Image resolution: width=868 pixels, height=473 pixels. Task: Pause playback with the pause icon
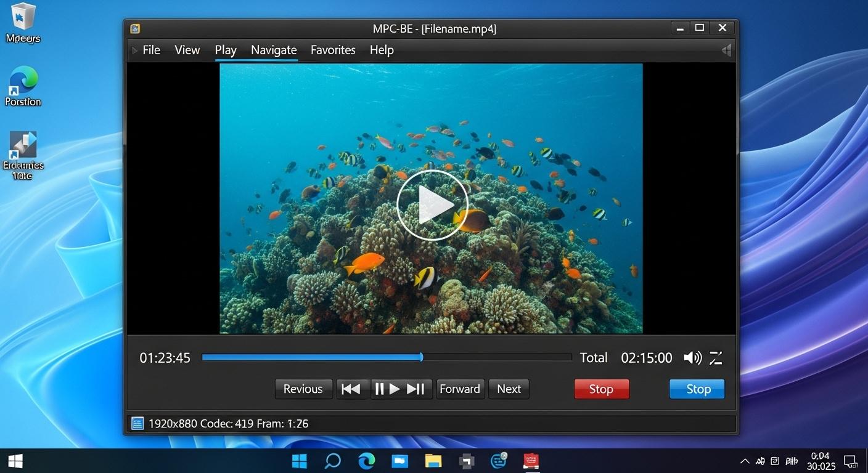(x=379, y=389)
